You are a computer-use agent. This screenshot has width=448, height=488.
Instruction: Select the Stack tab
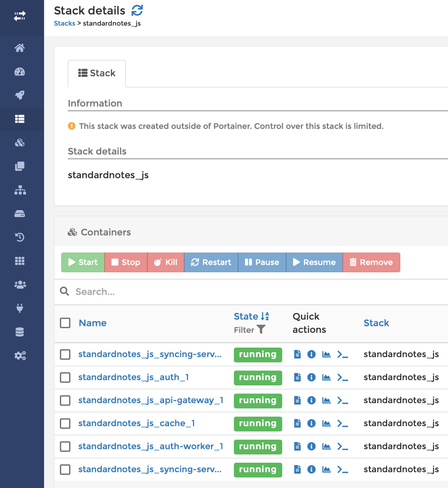pos(97,73)
